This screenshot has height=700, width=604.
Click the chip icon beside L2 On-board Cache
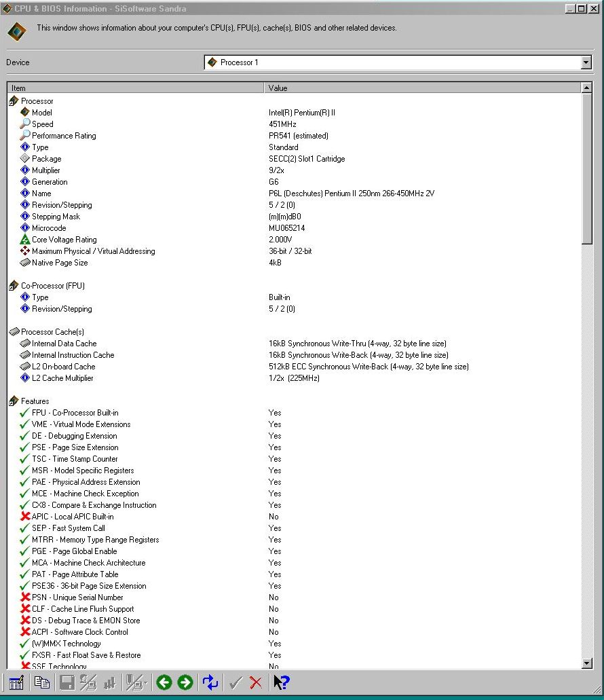(x=25, y=367)
